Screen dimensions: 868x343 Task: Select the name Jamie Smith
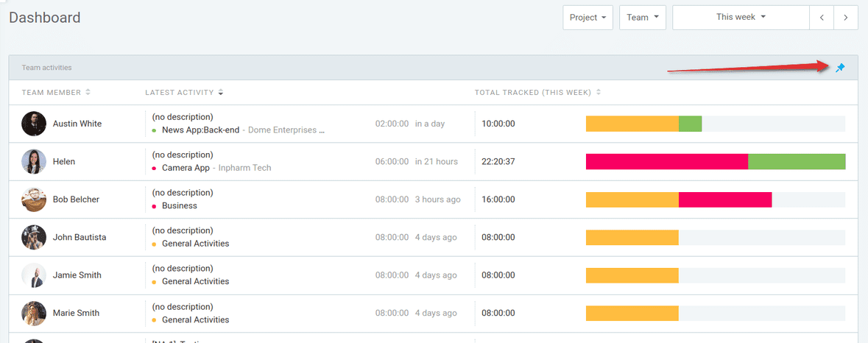point(77,275)
